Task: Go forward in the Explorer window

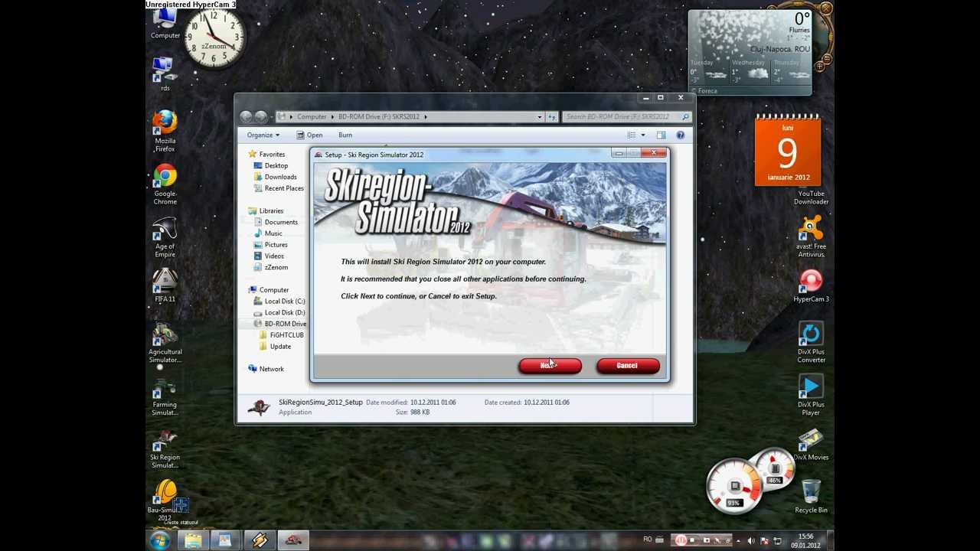Action: coord(261,117)
